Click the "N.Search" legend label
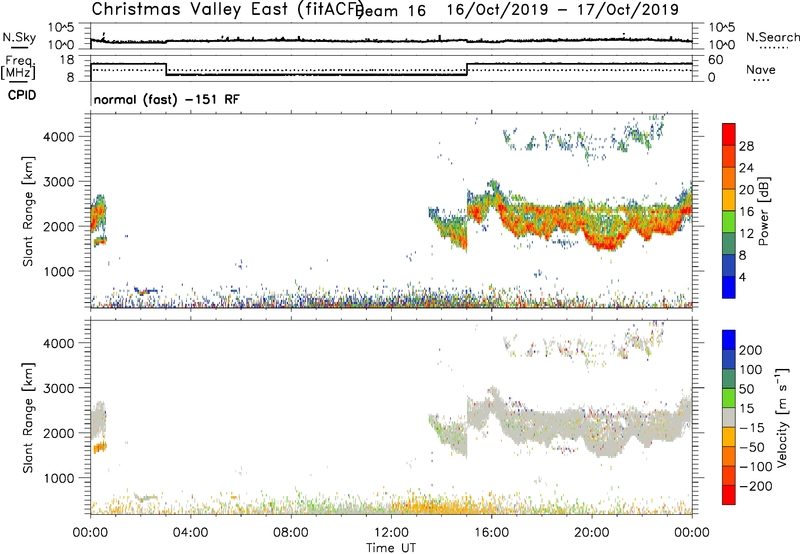Image resolution: width=800 pixels, height=554 pixels. tap(773, 37)
